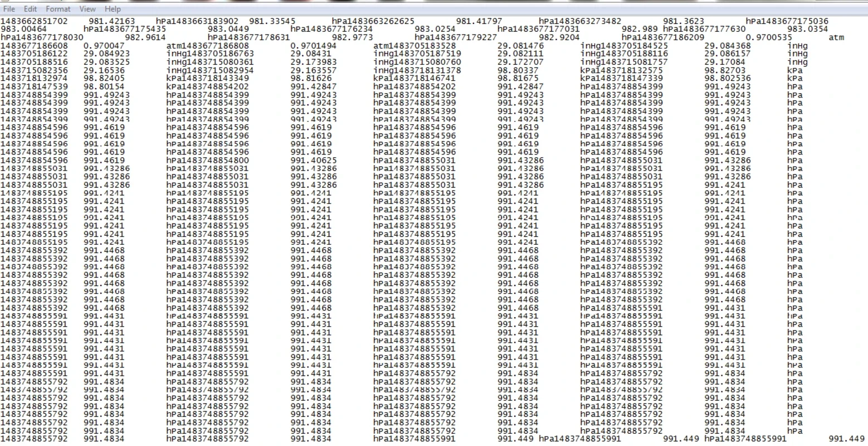Open the Help menu
868x446 pixels.
(x=113, y=9)
